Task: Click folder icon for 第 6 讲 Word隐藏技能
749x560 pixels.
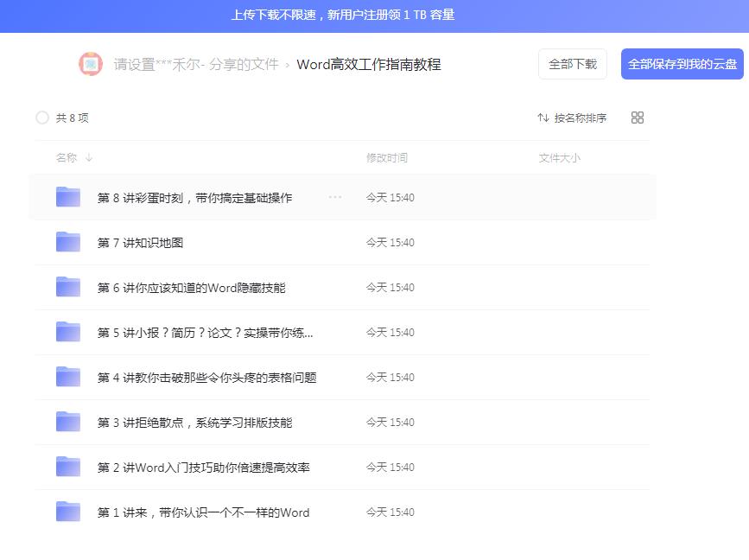Action: coord(68,287)
